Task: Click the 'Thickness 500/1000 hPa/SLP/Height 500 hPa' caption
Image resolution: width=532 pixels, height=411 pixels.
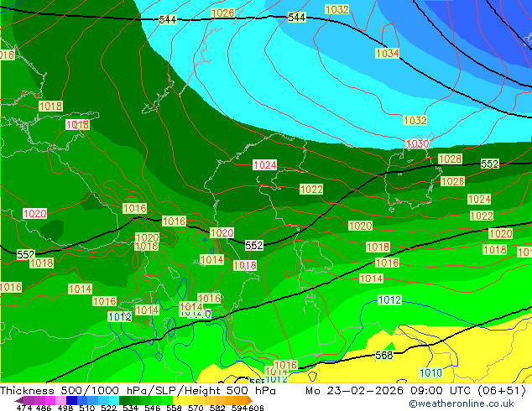Action: pos(138,391)
